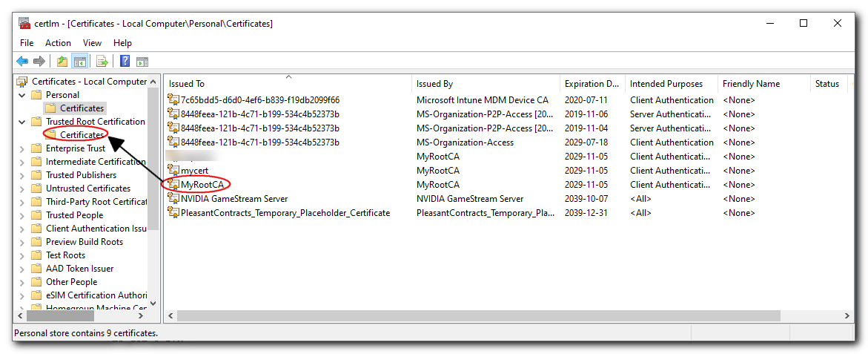The image size is (868, 354).
Task: Sort by the Status column header
Action: (x=828, y=84)
